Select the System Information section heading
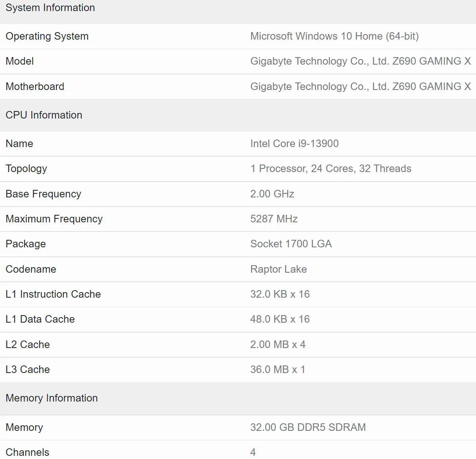The image size is (476, 459). 50,8
